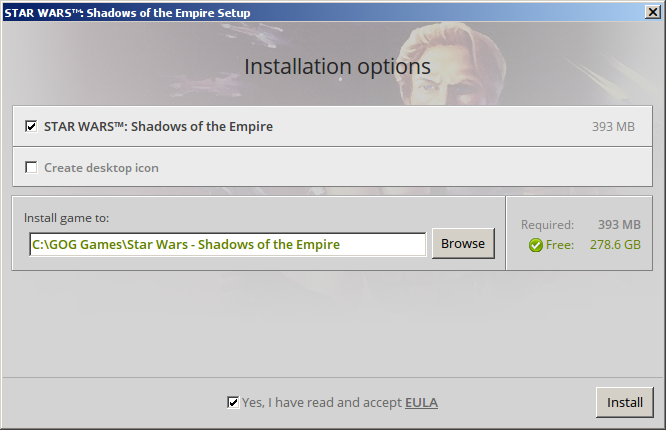This screenshot has height=430, width=666.
Task: Select the Create desktop icon label text
Action: coord(102,168)
